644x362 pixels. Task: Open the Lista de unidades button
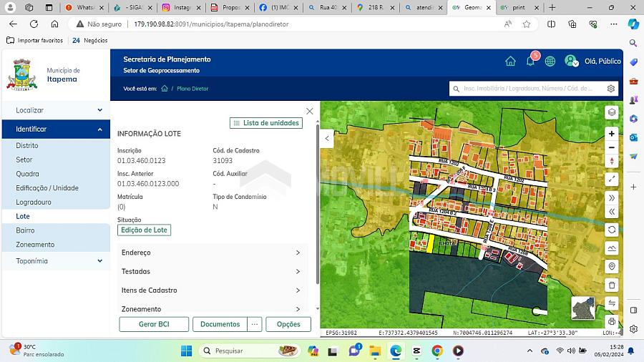tap(266, 123)
